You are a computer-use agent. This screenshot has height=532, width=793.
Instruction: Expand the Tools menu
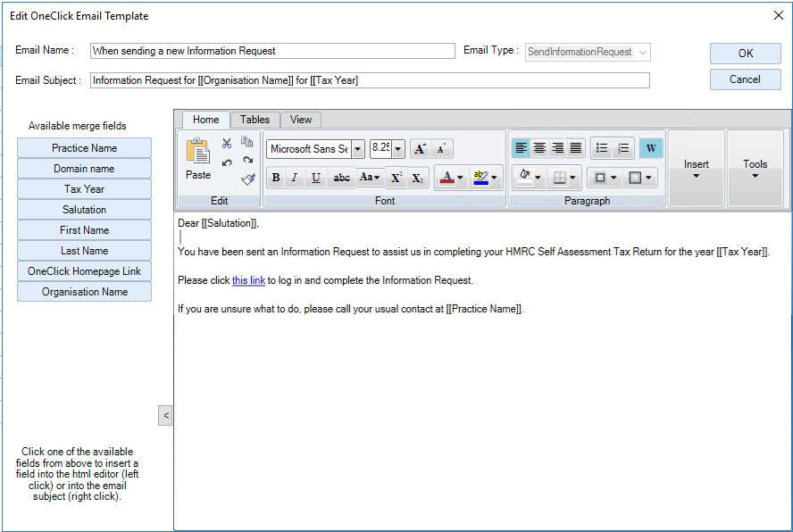[x=755, y=169]
